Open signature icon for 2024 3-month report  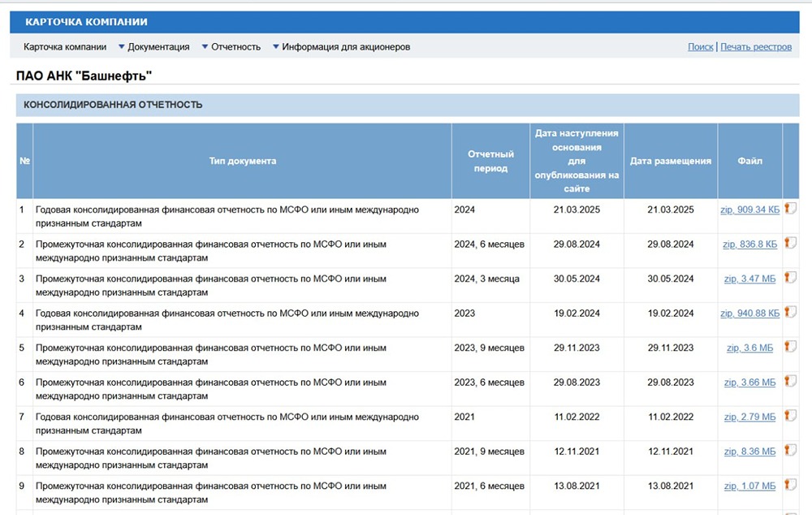(790, 278)
